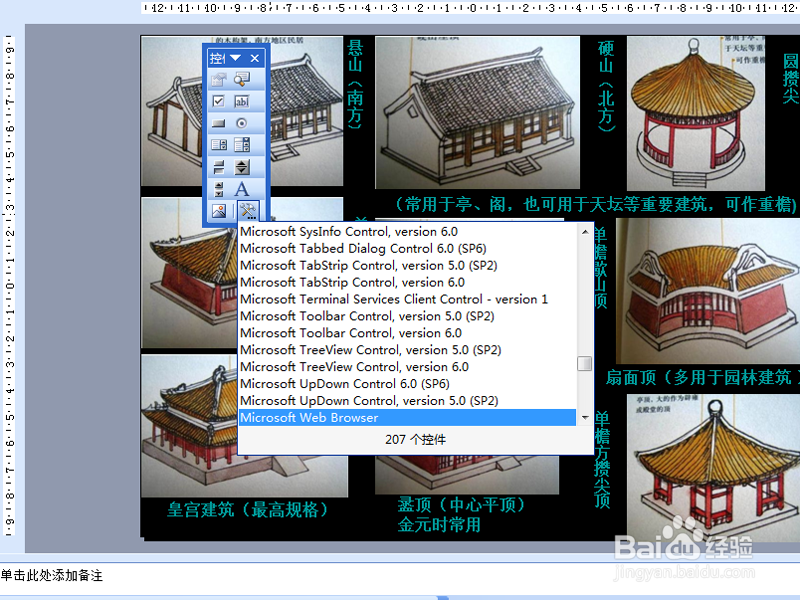This screenshot has width=800, height=600.
Task: Select the round 圆攒尖 pavilion picture
Action: (695, 113)
